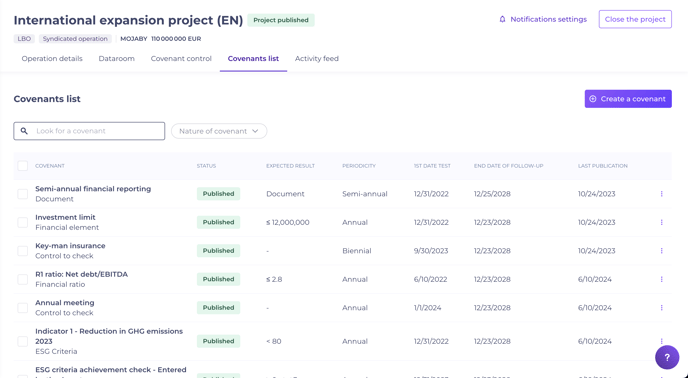The image size is (688, 378).
Task: Open the floating help question mark button
Action: 667,357
